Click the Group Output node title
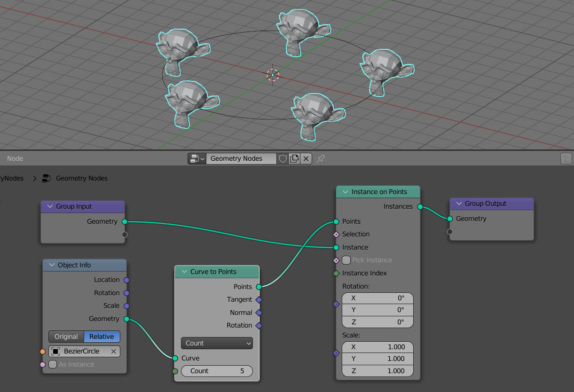The height and width of the screenshot is (392, 574). tap(486, 204)
